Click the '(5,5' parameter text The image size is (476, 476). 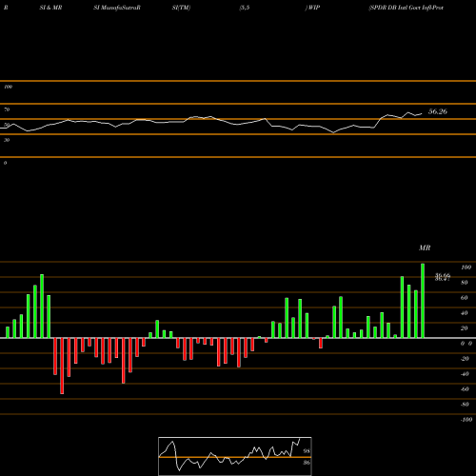point(245,8)
